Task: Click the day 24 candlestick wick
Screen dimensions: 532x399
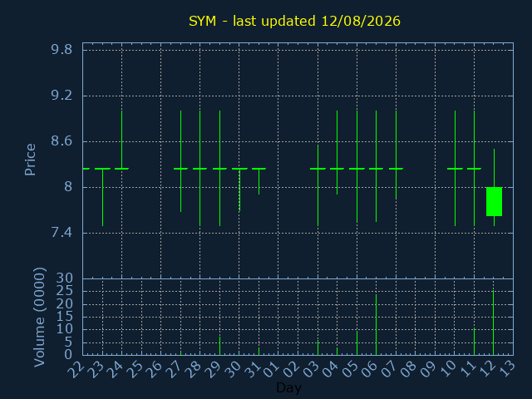Action: (x=122, y=140)
